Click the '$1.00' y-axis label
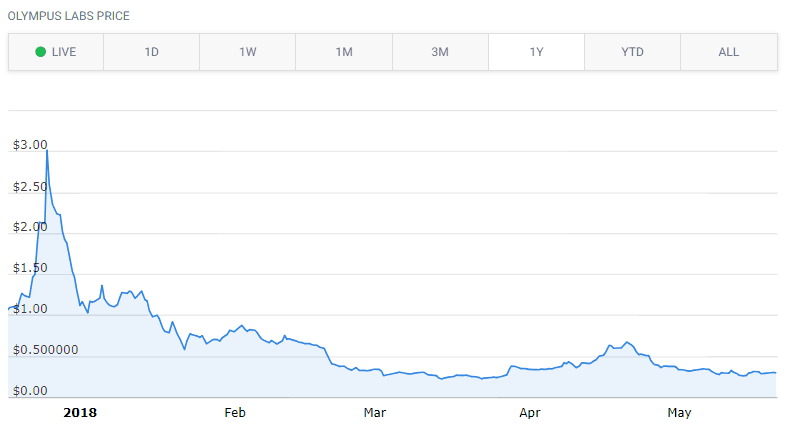The width and height of the screenshot is (787, 429). point(30,309)
